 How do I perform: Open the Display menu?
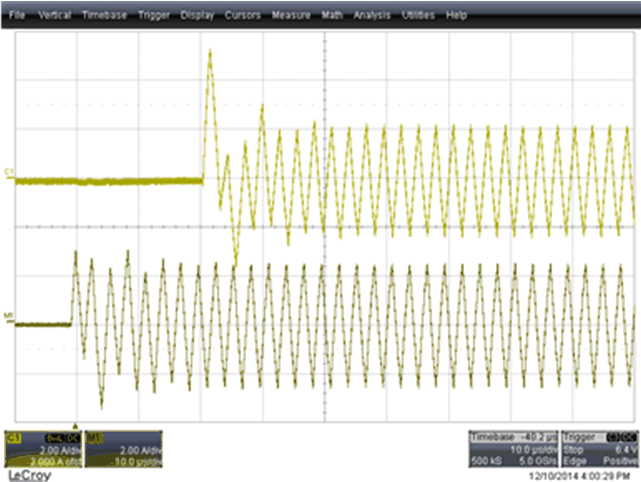click(x=198, y=17)
